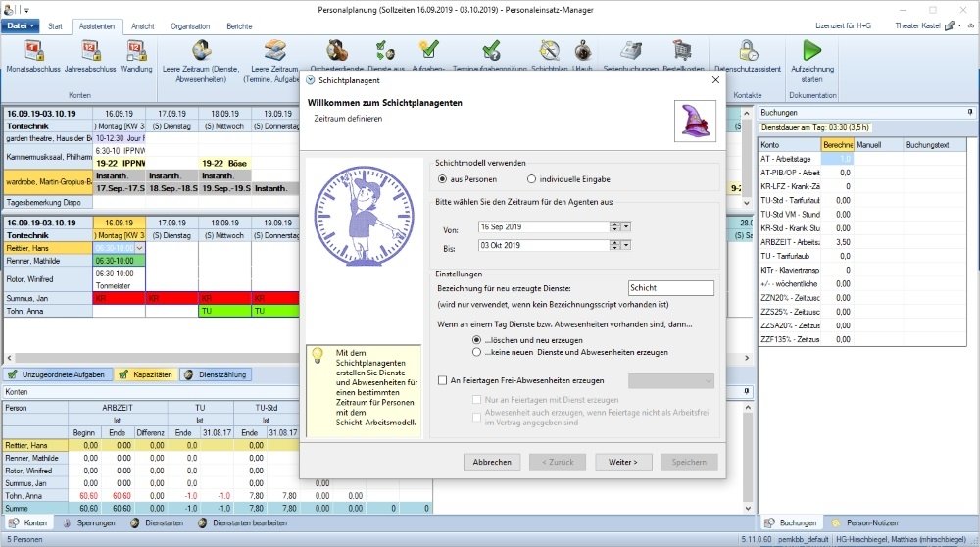Open the Bis date calendar dropdown

(625, 246)
